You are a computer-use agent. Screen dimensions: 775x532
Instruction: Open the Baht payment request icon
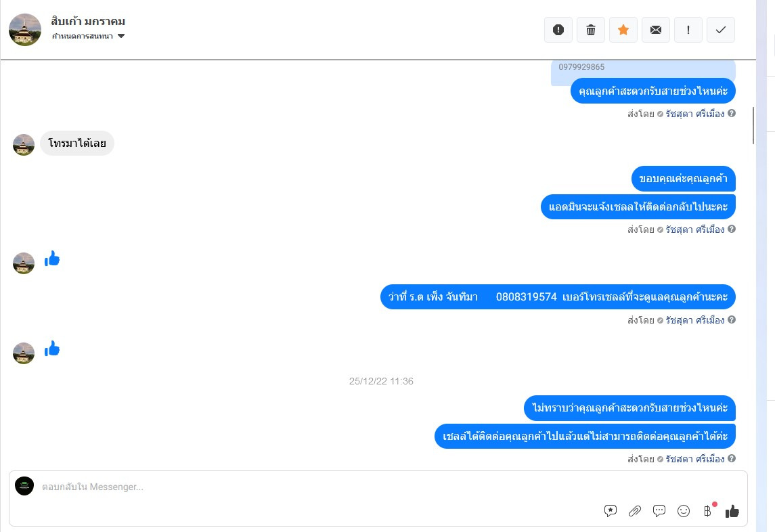point(708,511)
